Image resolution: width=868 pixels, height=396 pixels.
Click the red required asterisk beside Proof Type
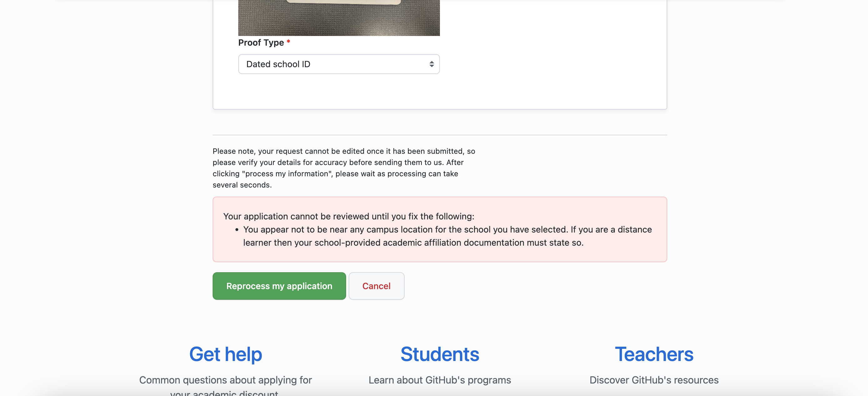tap(288, 42)
